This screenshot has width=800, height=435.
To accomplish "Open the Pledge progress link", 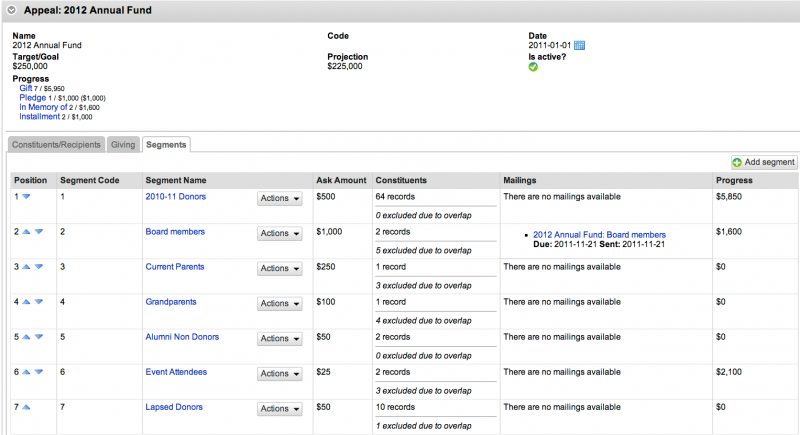I will (x=33, y=97).
